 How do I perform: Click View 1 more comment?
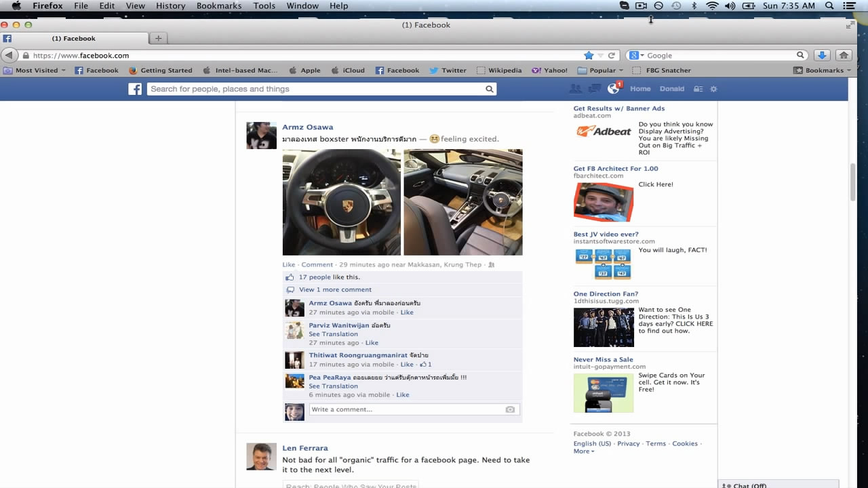(335, 289)
